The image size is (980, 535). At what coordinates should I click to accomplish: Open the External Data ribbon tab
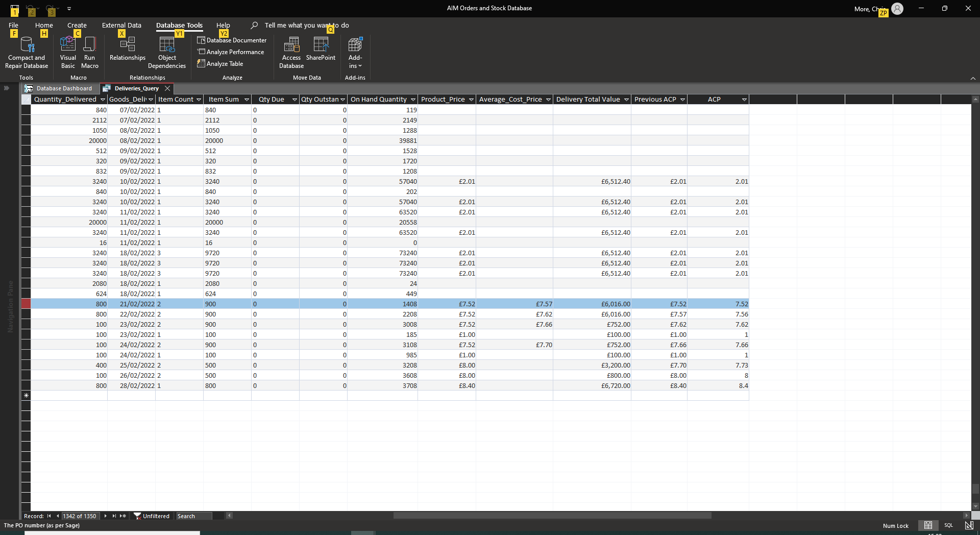pos(121,25)
